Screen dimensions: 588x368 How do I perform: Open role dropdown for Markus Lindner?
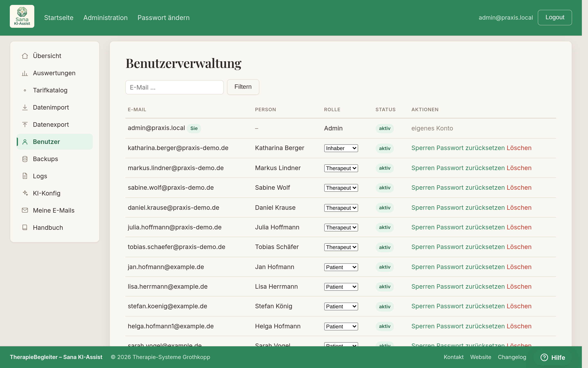[x=341, y=168]
